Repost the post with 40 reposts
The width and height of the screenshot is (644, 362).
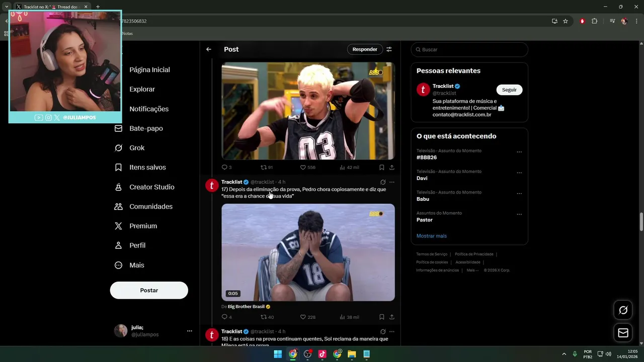click(267, 317)
